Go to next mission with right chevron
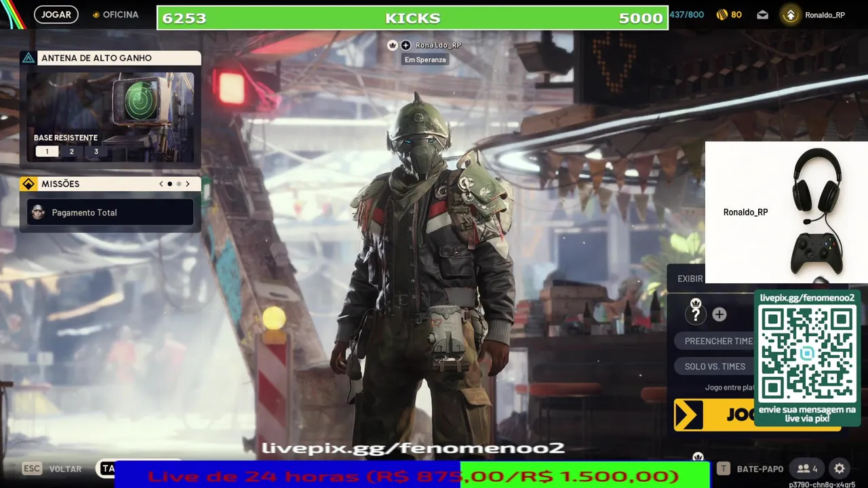 [x=188, y=184]
